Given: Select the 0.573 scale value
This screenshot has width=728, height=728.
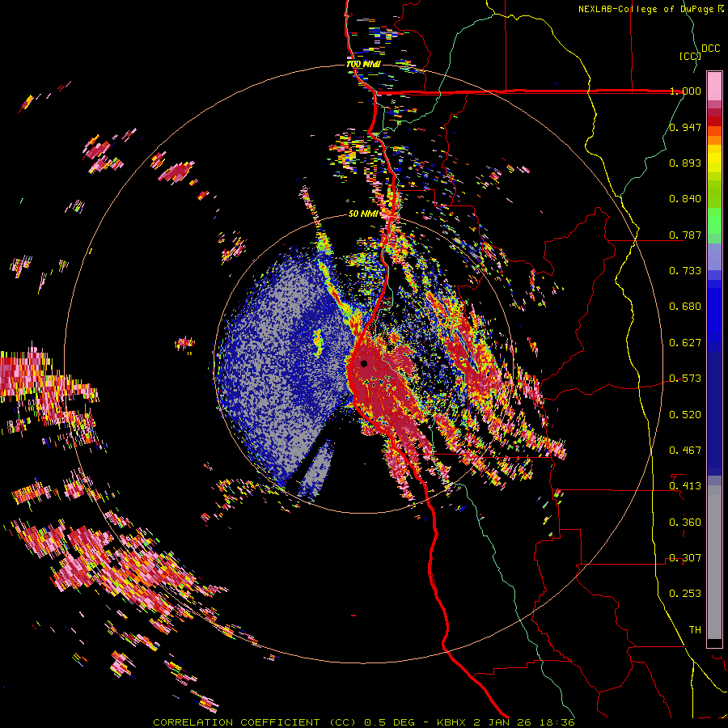Looking at the screenshot, I should click(x=685, y=378).
